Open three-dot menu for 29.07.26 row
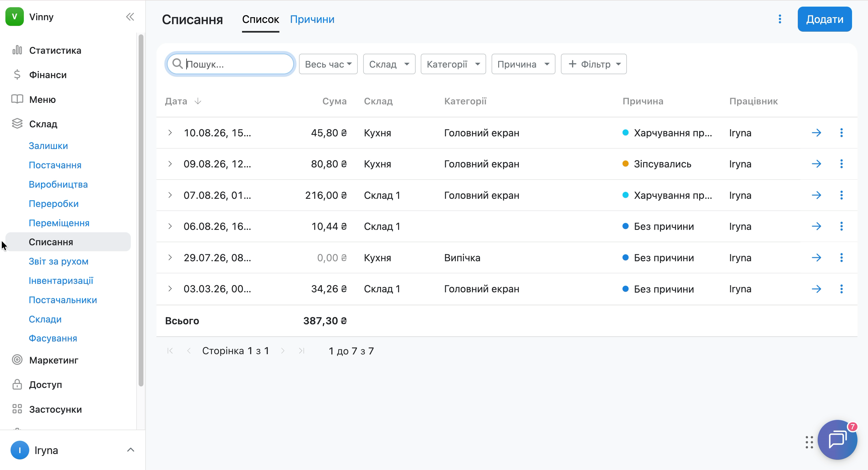This screenshot has width=868, height=470. pyautogui.click(x=841, y=258)
